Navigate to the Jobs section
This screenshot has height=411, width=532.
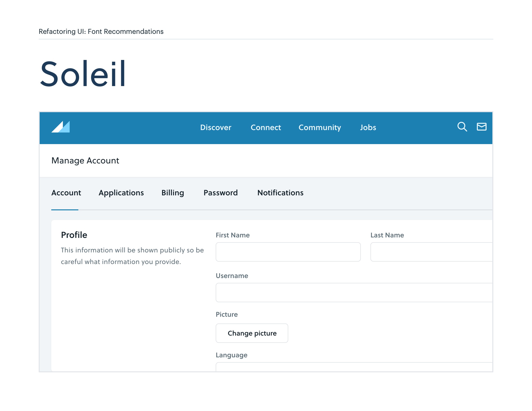pyautogui.click(x=368, y=128)
